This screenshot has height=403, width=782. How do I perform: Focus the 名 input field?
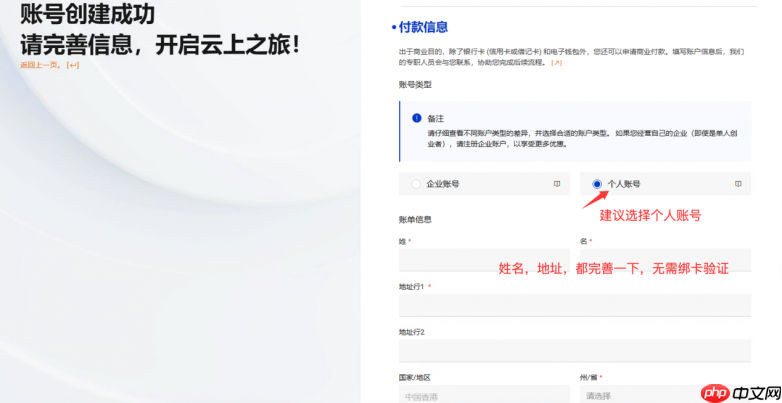pos(665,260)
